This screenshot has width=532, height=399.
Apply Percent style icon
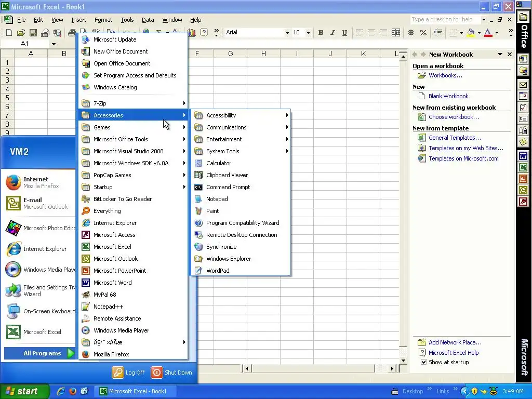pyautogui.click(x=423, y=33)
